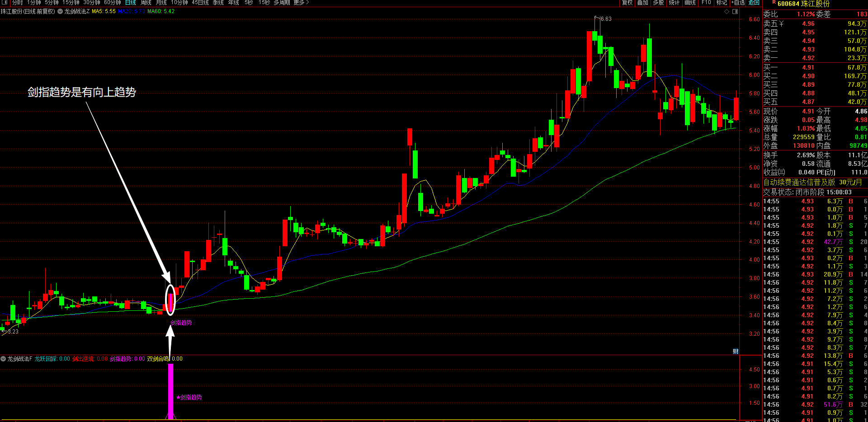Select the 季线 quarterly tab

click(x=218, y=3)
